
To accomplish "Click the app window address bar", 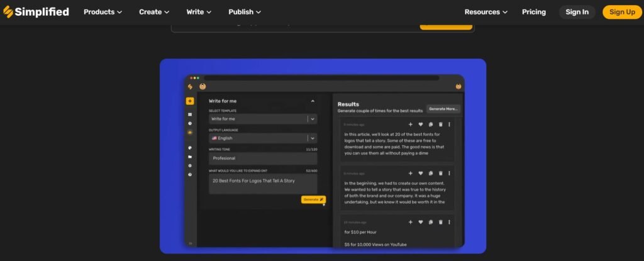I will (321, 78).
